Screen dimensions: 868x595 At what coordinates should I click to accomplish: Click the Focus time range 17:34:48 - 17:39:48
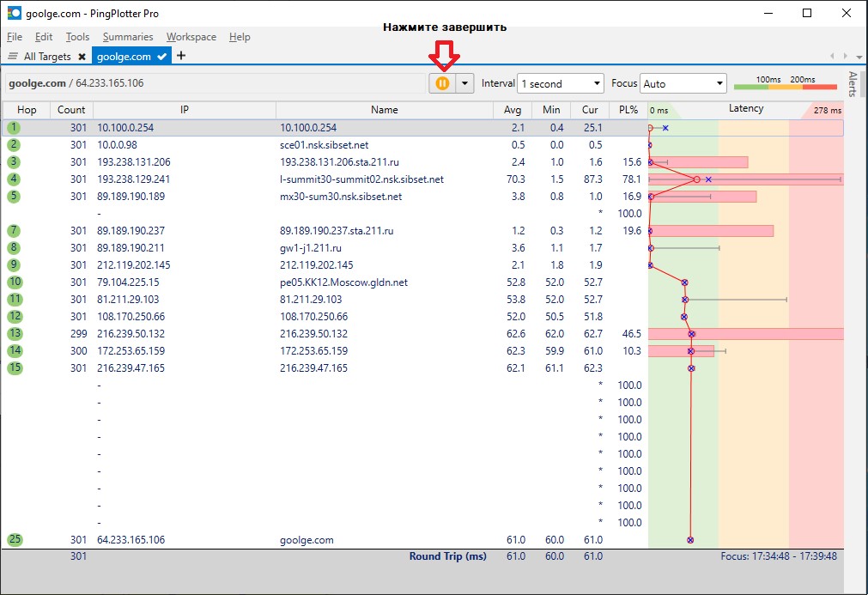click(x=779, y=556)
